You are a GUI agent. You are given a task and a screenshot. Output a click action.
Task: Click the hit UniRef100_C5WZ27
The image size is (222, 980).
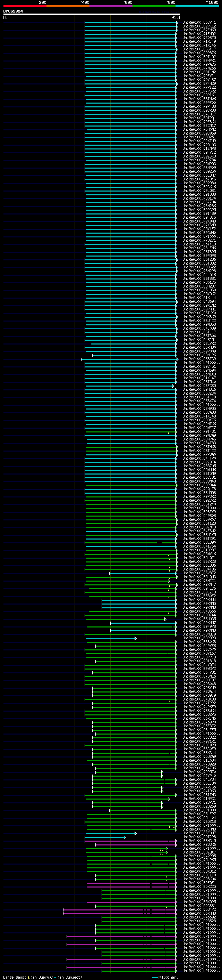199,428
